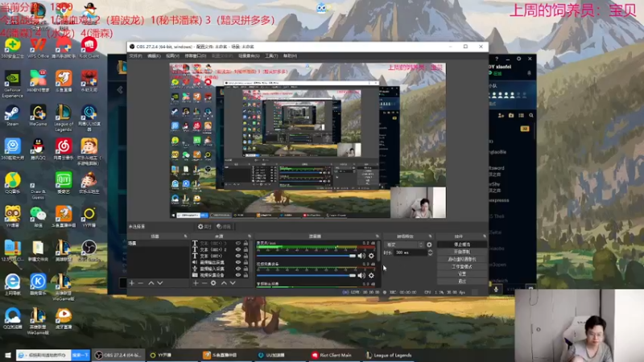Open the 编辑(E) menu in OBS
644x362 pixels.
click(154, 56)
